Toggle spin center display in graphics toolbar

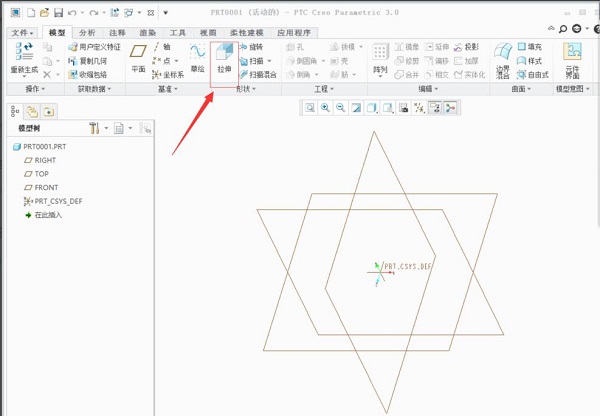(x=451, y=108)
